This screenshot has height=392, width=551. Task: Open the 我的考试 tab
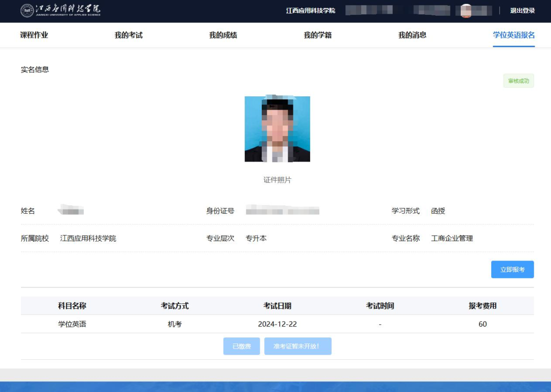click(128, 35)
